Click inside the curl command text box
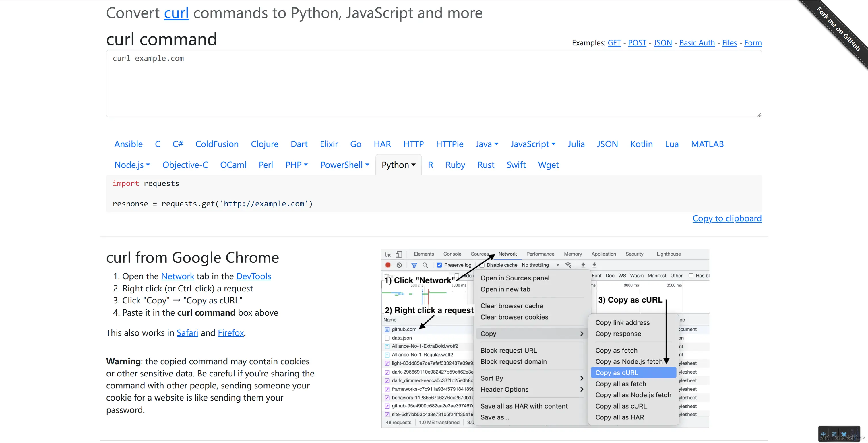This screenshot has width=868, height=443. click(x=433, y=84)
